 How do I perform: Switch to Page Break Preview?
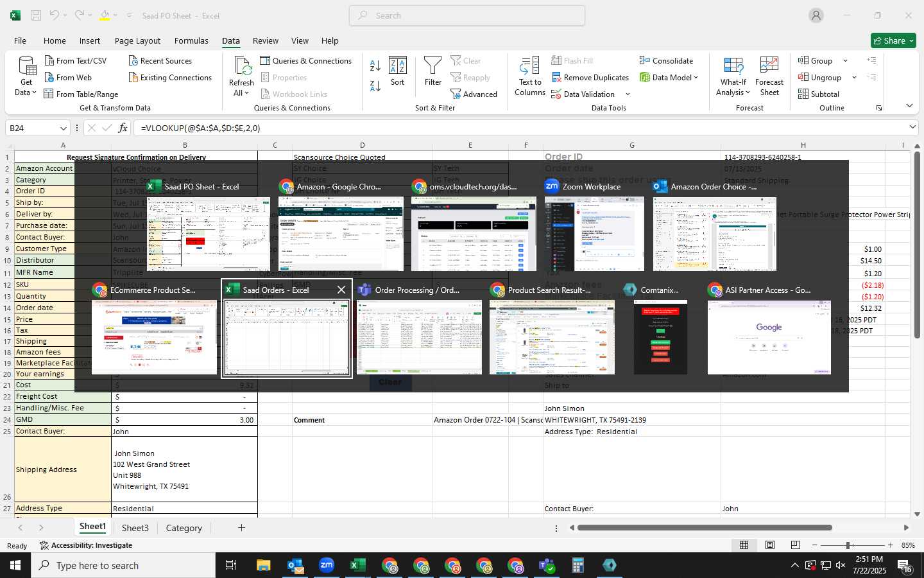tap(796, 545)
